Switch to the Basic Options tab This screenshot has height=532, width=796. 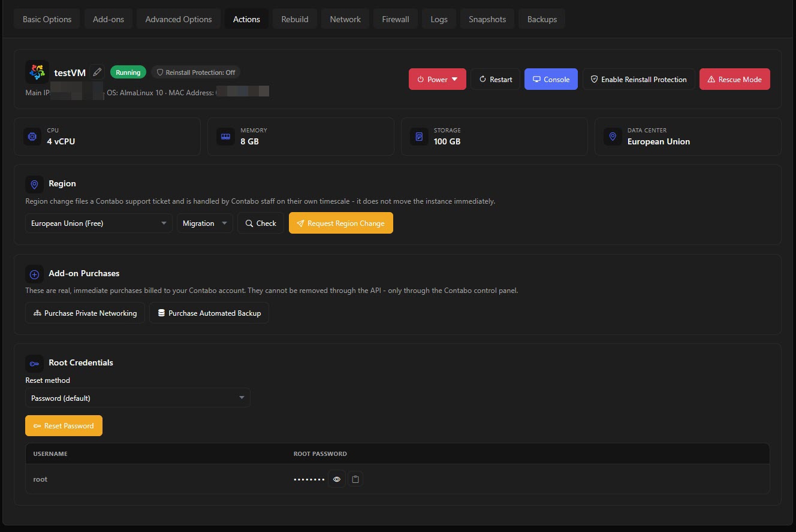pos(47,19)
